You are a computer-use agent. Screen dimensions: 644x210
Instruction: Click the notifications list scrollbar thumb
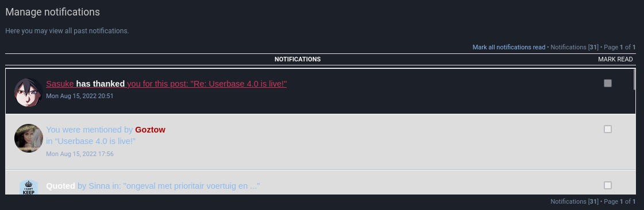click(x=635, y=79)
